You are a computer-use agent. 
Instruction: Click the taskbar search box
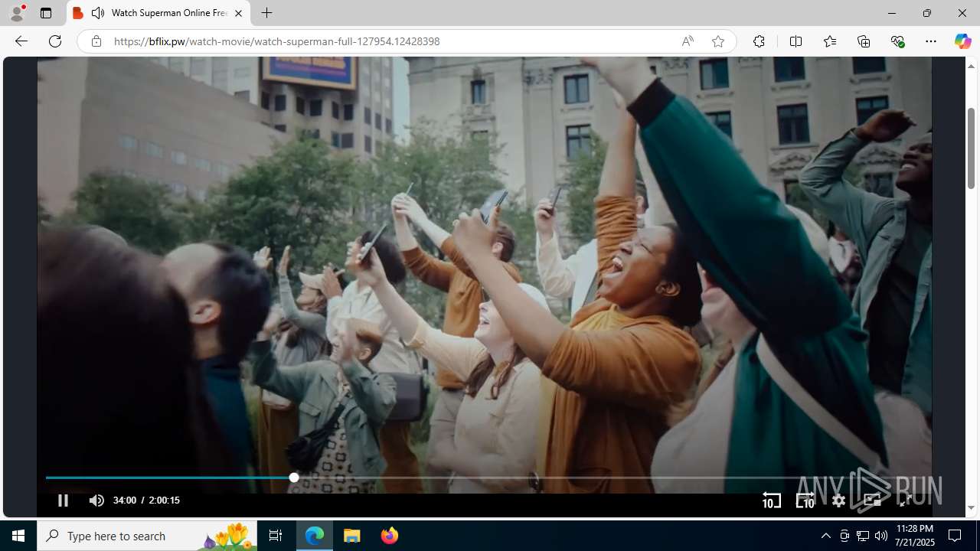pos(147,536)
